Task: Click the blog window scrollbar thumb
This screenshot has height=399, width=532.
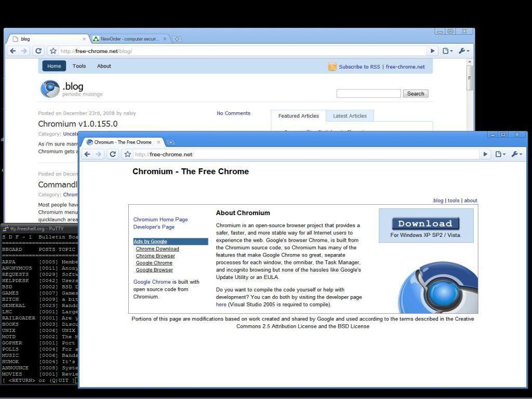Action: click(470, 78)
